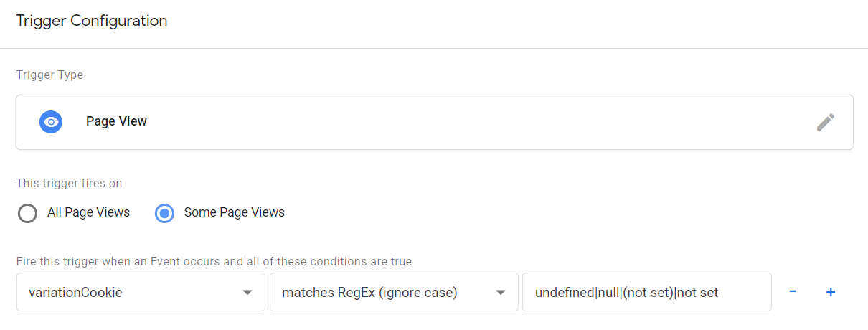The width and height of the screenshot is (868, 330).
Task: Open the Trigger Type selection box
Action: click(434, 122)
